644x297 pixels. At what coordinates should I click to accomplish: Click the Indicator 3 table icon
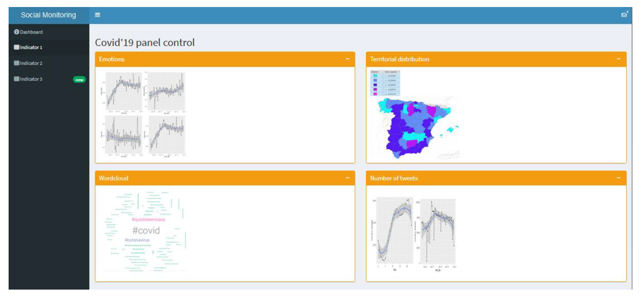click(16, 79)
